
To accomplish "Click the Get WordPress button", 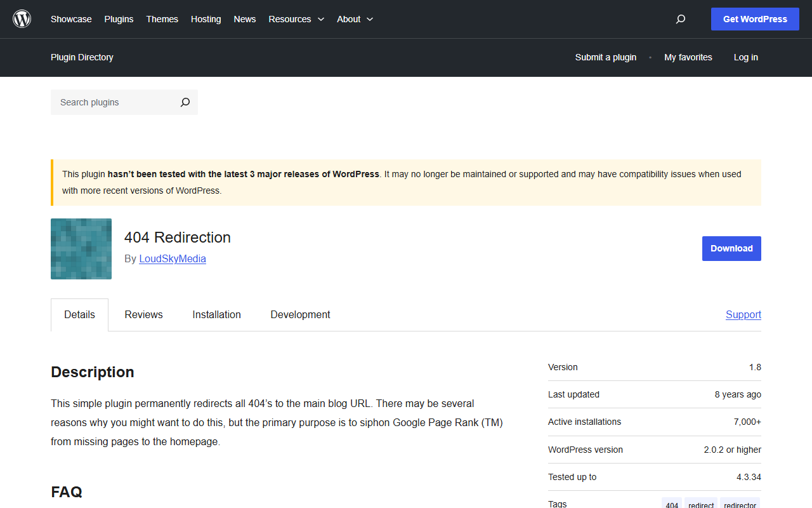I will (755, 19).
